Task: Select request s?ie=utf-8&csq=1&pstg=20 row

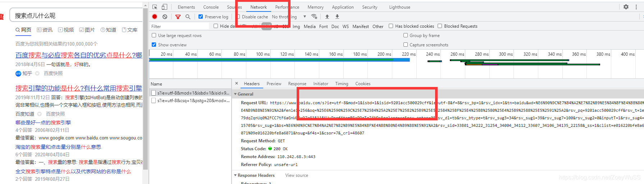Action: 190,101
